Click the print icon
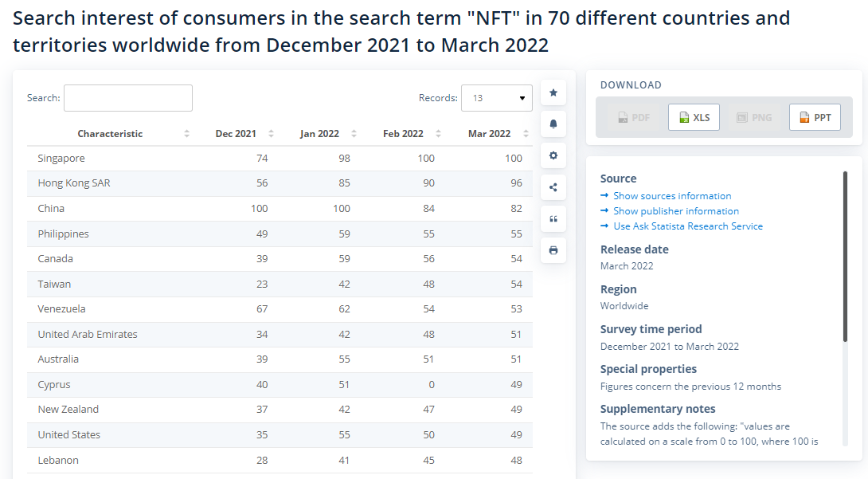868x479 pixels. pyautogui.click(x=553, y=250)
